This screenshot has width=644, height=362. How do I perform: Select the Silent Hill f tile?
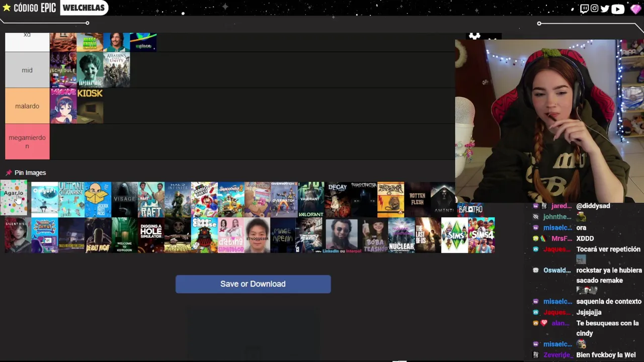tap(18, 235)
